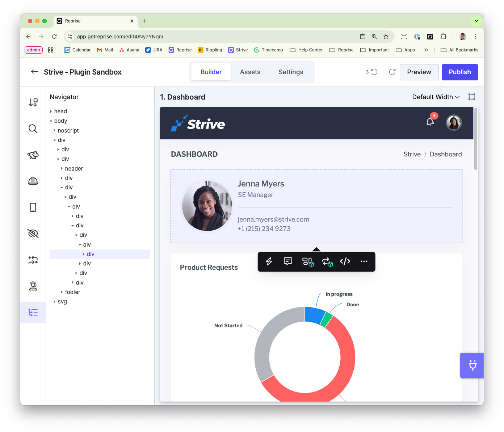Click the swap arrows icon in element toolbar

(327, 261)
